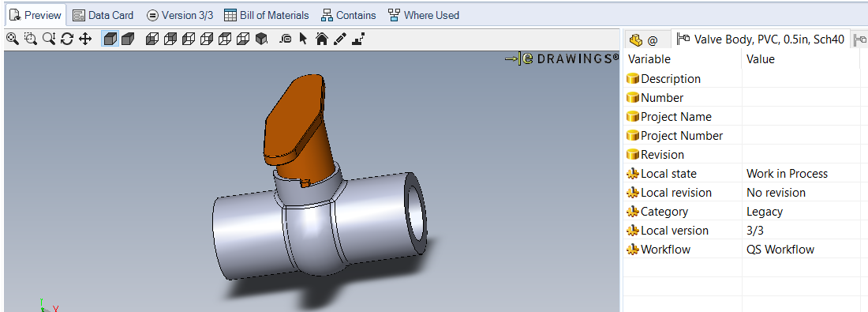Select the Local state row label
Viewport: 868px width, 312px height.
click(668, 174)
